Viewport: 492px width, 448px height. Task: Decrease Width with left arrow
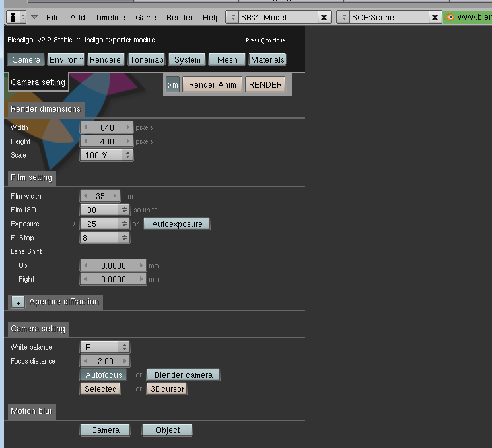click(x=85, y=127)
